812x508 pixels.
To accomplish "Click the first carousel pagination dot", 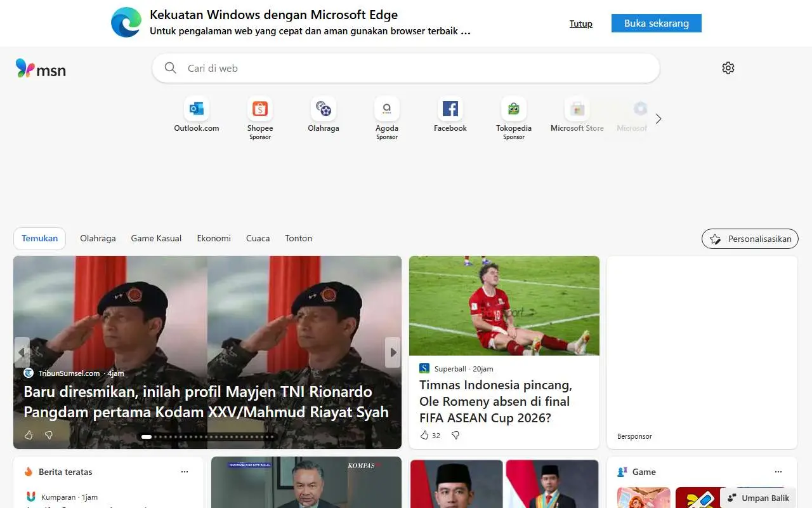I will click(x=147, y=437).
